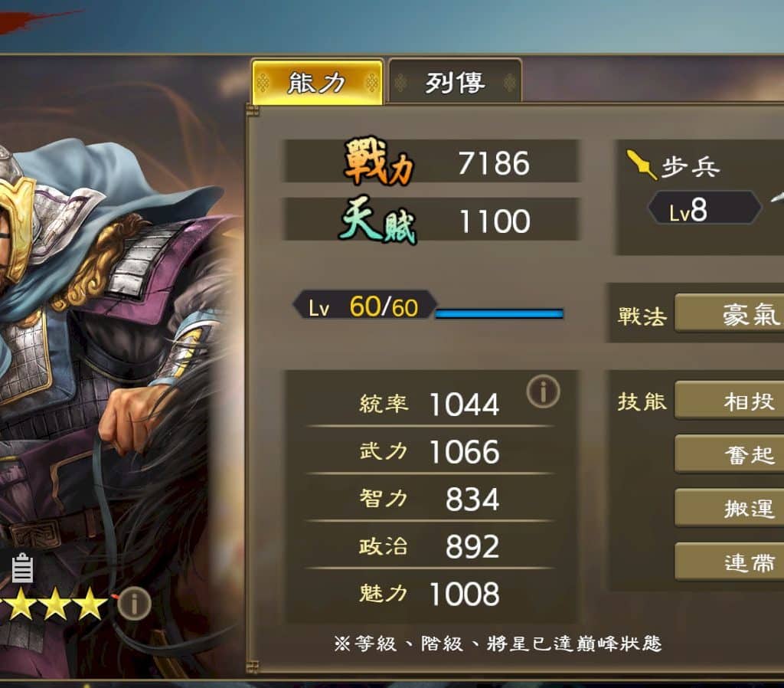Tap the gold star rating

coord(54,604)
